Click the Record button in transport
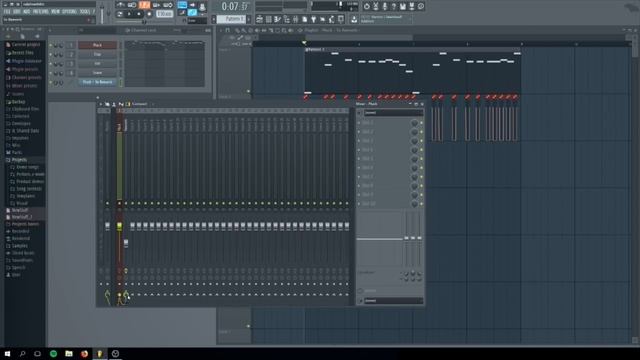Viewport: 640px width, 360px height. pyautogui.click(x=149, y=14)
